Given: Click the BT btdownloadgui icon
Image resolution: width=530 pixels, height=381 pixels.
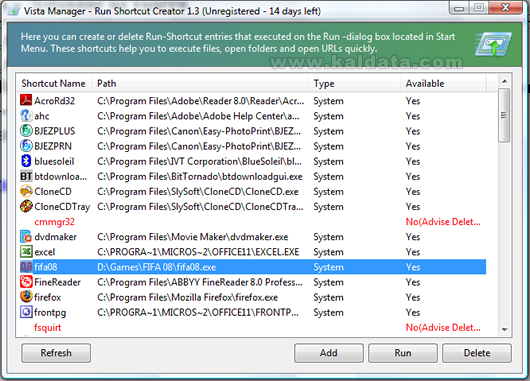Looking at the screenshot, I should 26,176.
